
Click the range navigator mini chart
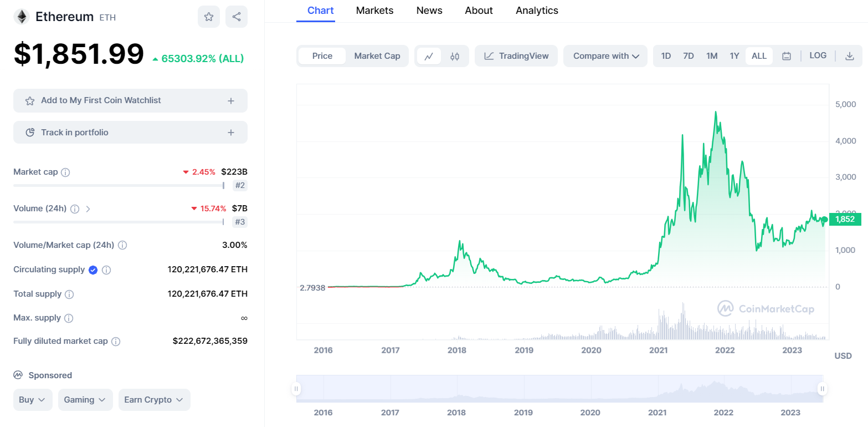pyautogui.click(x=559, y=389)
